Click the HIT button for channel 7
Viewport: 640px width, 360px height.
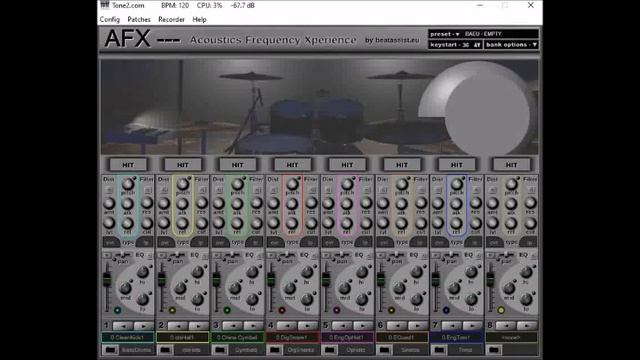pyautogui.click(x=456, y=165)
